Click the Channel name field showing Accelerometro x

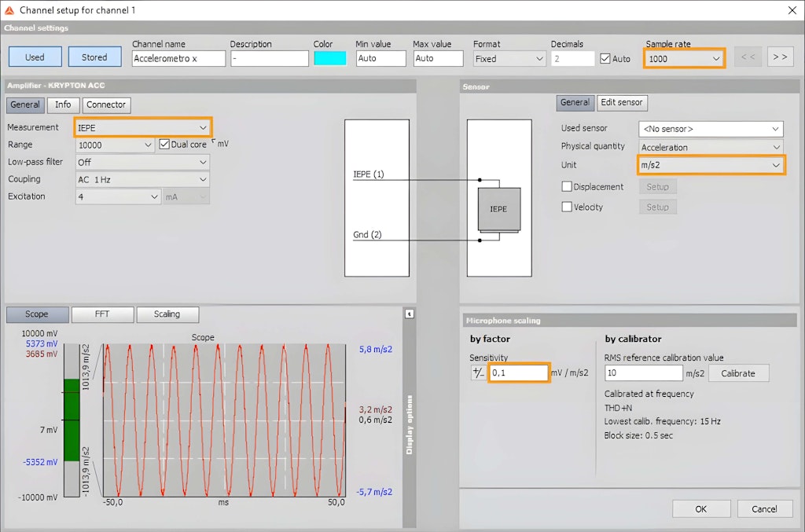click(x=178, y=57)
